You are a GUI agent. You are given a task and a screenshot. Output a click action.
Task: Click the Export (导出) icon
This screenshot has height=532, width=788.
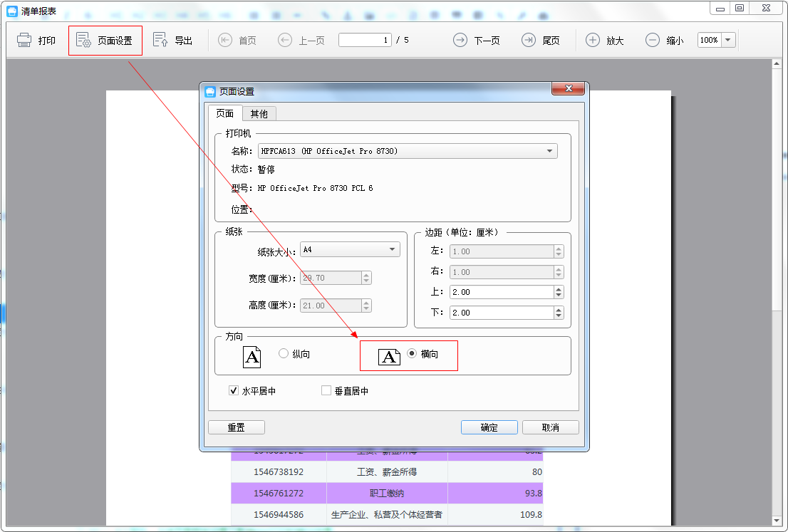coord(161,41)
